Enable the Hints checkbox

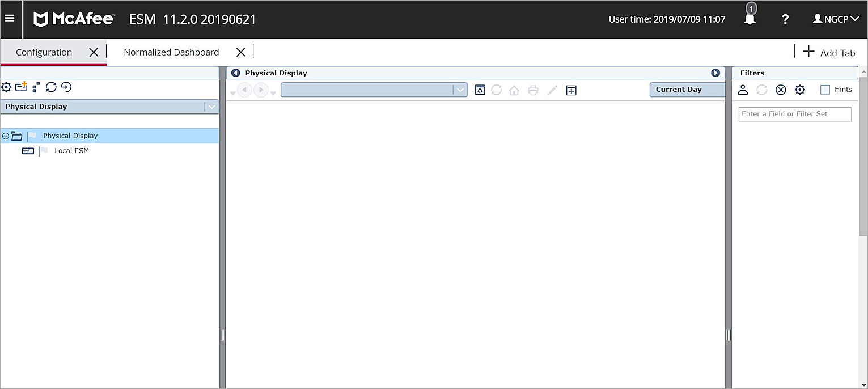826,89
